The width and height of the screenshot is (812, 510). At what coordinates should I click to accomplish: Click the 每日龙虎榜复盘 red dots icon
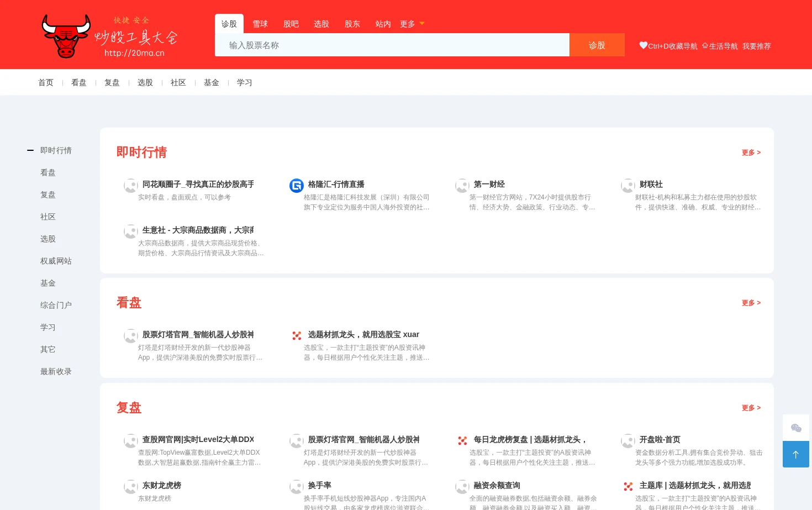coord(462,441)
